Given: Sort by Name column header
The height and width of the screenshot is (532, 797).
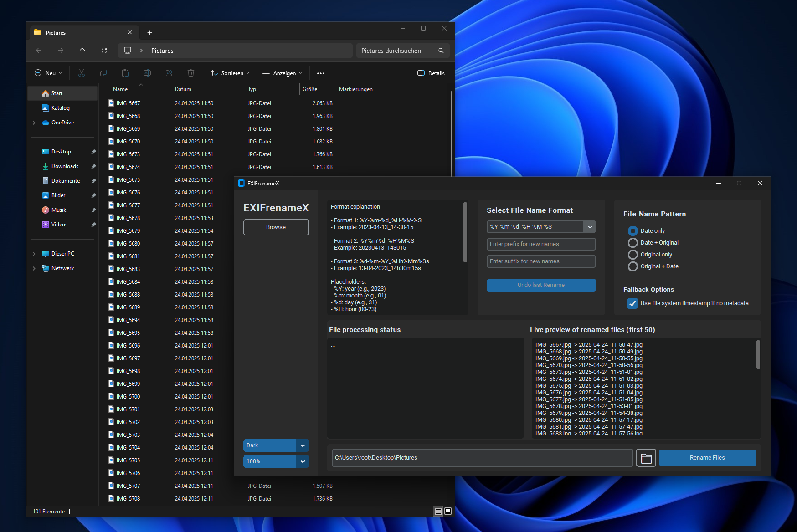Looking at the screenshot, I should (x=120, y=89).
